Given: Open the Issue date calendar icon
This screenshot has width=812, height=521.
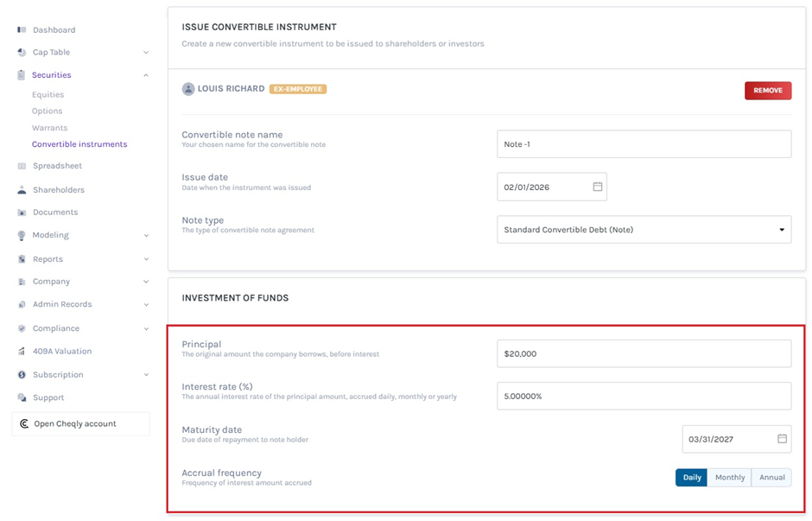Looking at the screenshot, I should tap(597, 187).
